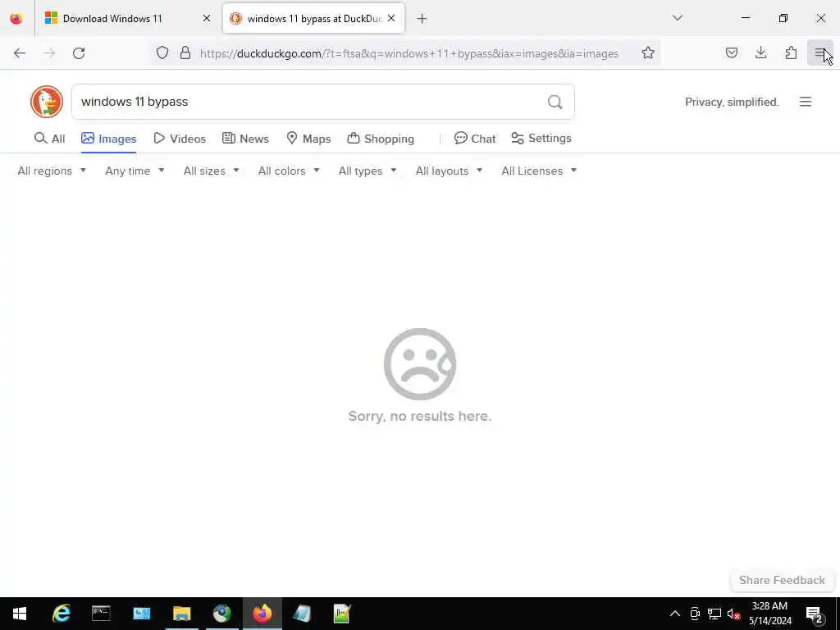Open the Windows Start menu
The image size is (840, 630).
[20, 614]
